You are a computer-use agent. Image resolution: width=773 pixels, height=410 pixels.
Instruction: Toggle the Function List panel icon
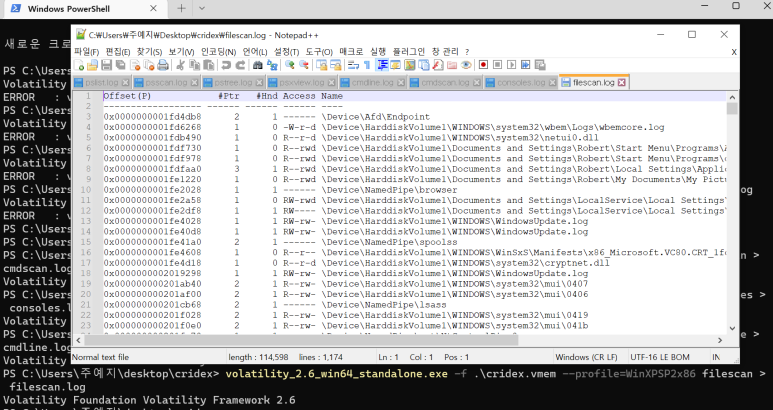point(438,65)
